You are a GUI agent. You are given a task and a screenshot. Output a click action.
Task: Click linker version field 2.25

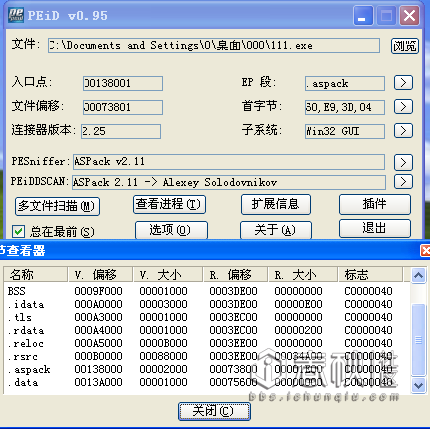point(121,131)
